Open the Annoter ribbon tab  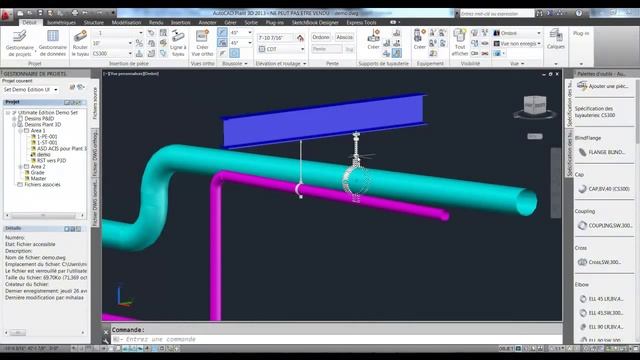pyautogui.click(x=207, y=22)
